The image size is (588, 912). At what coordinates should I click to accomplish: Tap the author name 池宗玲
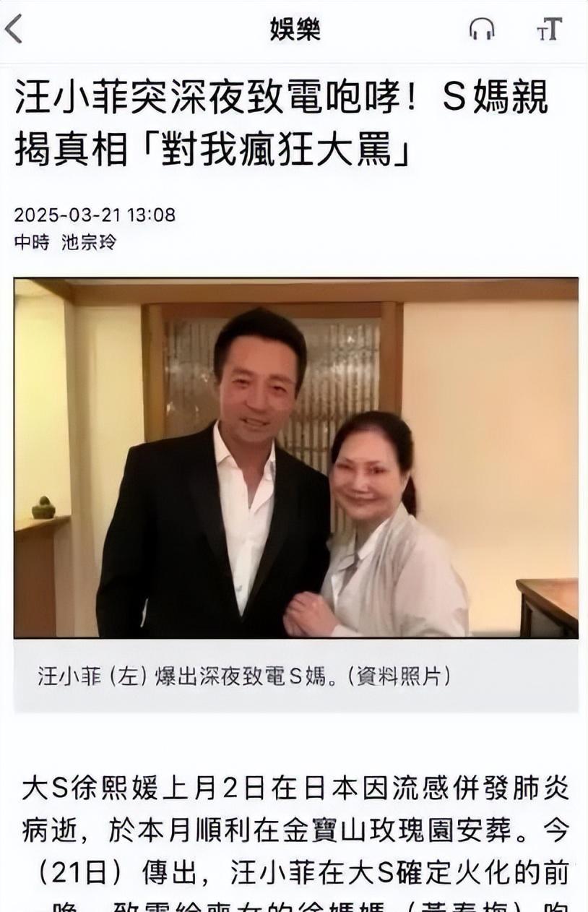pos(88,242)
